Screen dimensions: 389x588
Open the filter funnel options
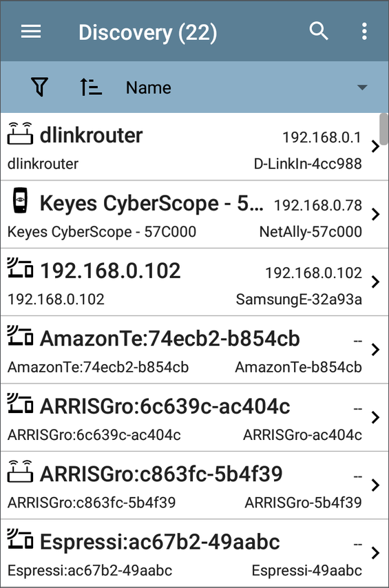(x=39, y=87)
